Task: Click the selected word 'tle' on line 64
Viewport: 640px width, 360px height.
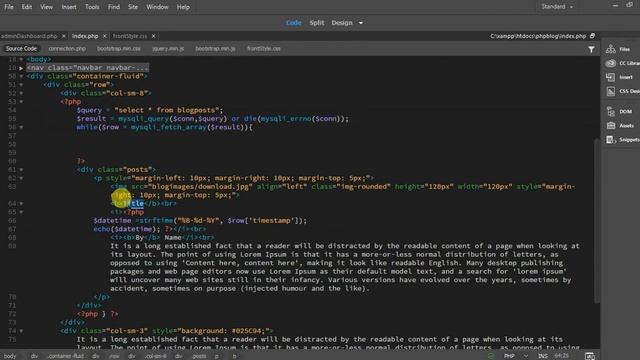Action: (x=137, y=204)
